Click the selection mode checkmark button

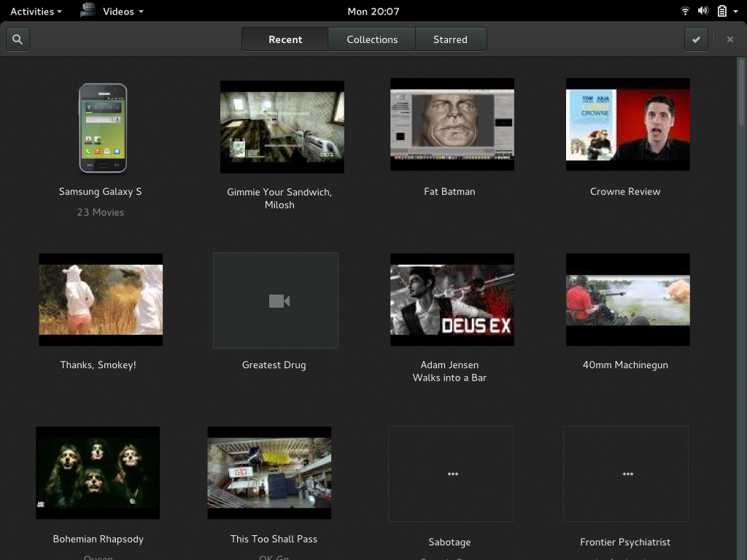click(x=696, y=39)
